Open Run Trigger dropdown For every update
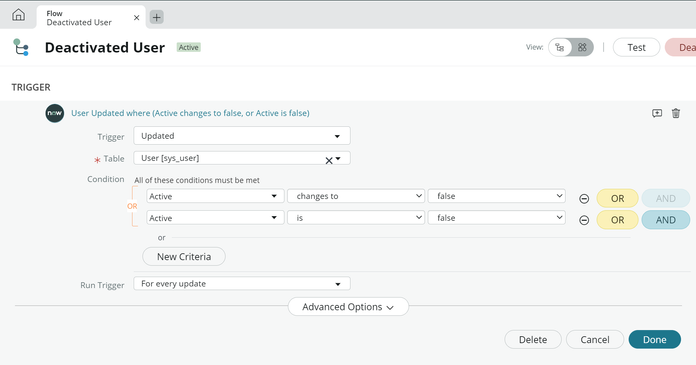This screenshot has width=696, height=365. click(x=242, y=284)
